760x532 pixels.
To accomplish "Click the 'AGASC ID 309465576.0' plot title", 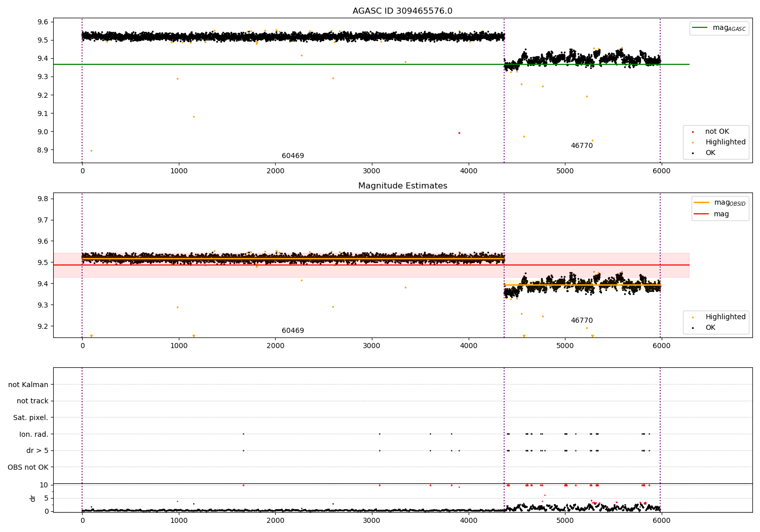I will [x=402, y=11].
